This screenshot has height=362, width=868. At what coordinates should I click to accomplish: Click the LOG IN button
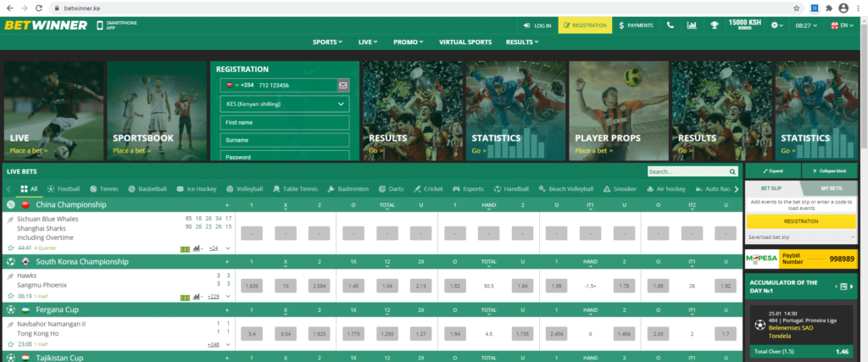(537, 25)
